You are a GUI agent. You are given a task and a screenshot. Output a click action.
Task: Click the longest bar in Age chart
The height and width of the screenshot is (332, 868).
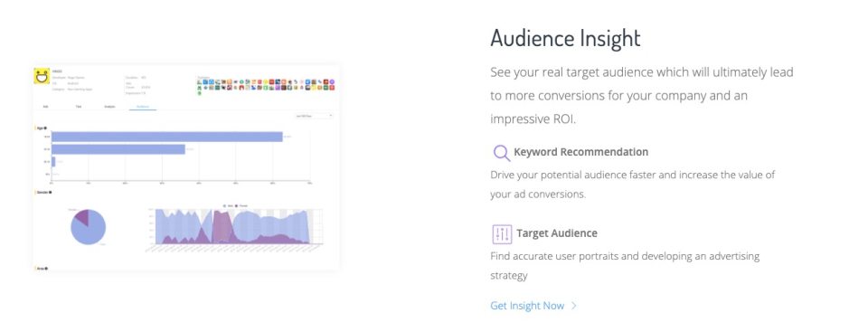(x=167, y=137)
